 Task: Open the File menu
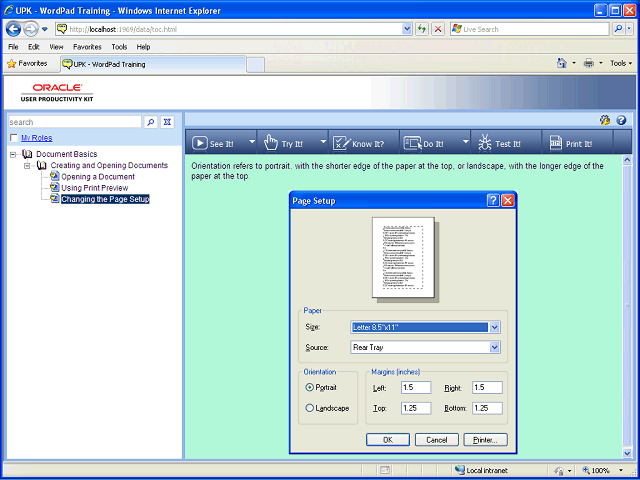13,47
